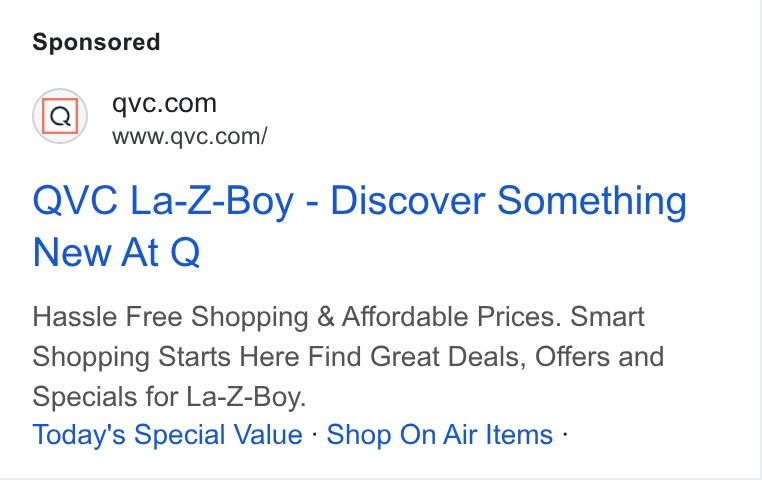This screenshot has width=762, height=480.
Task: Open the QVC La-Z-Boy ad headline
Action: 360,226
